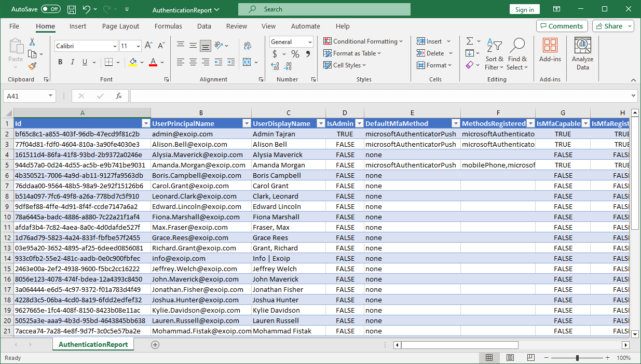Toggle Italic formatting

(73, 62)
